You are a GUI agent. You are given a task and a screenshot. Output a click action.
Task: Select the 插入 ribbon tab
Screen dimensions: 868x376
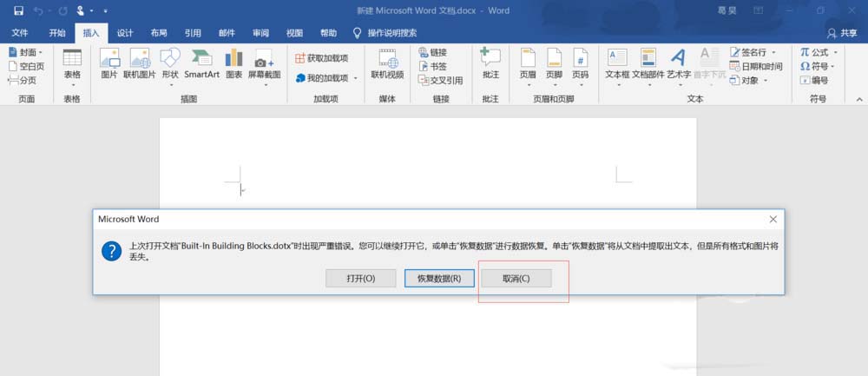91,33
